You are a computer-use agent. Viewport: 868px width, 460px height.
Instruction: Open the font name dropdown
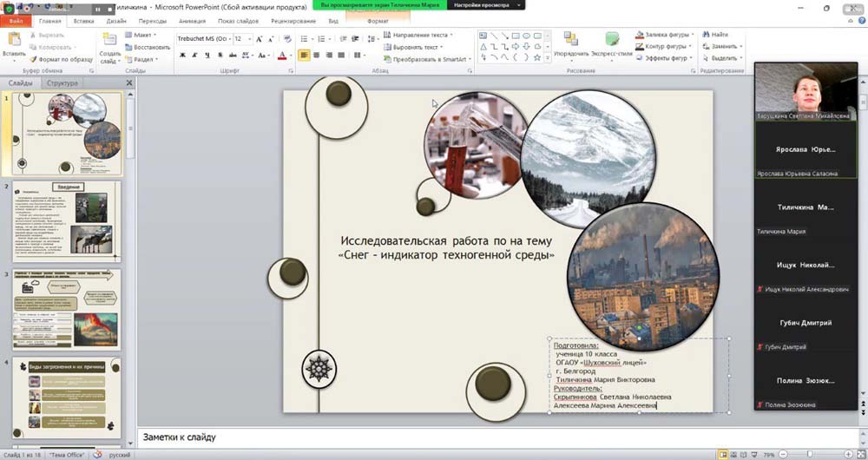point(229,39)
